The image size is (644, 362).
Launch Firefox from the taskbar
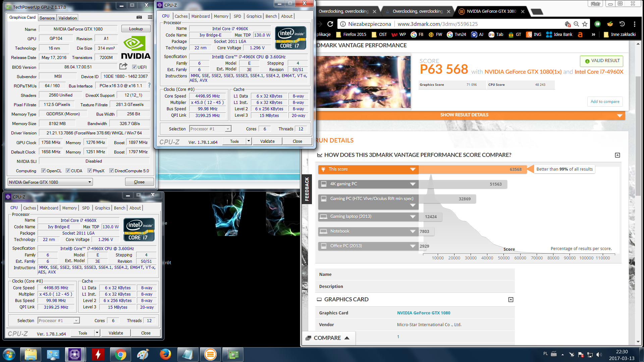coord(165,354)
